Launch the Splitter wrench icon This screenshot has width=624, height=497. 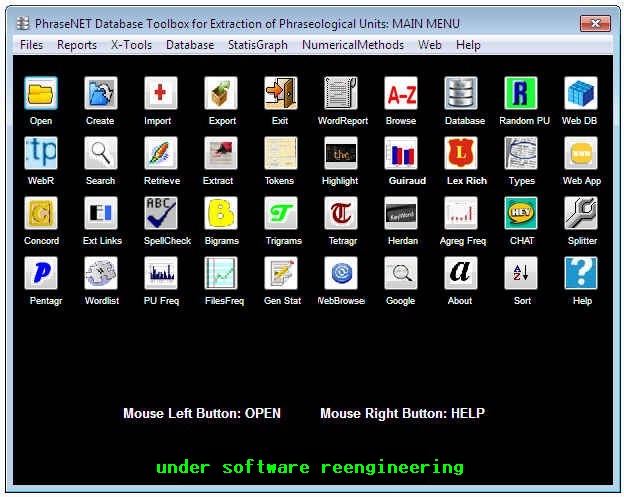[581, 214]
